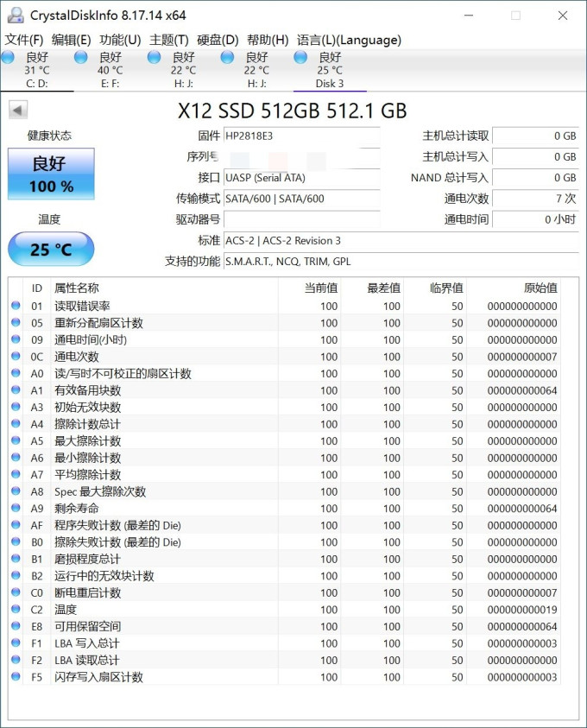587x728 pixels.
Task: Open the 硬盘(D) menu
Action: [x=218, y=40]
